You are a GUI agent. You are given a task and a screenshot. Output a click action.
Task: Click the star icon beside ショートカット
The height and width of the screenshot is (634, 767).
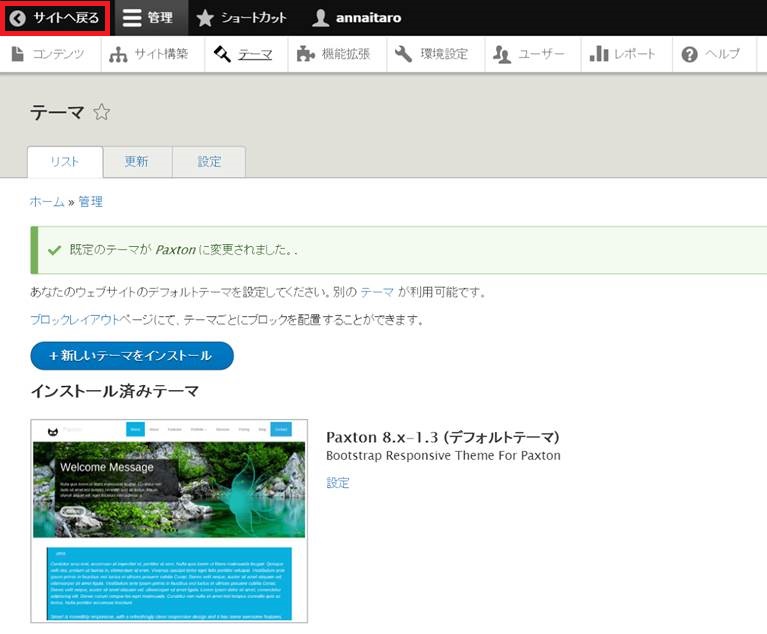205,18
